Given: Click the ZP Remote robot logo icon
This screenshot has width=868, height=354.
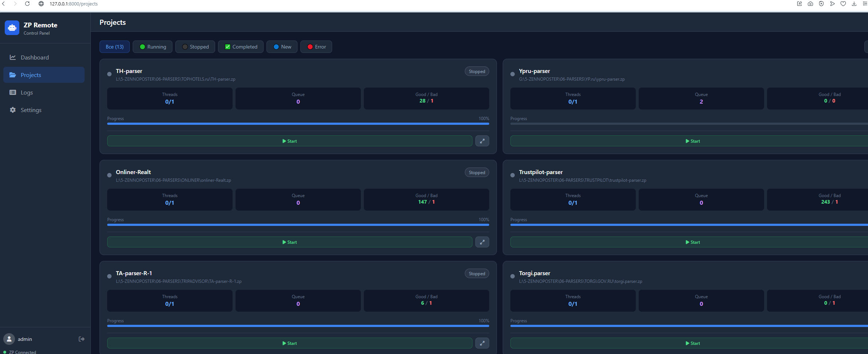Looking at the screenshot, I should pos(12,28).
